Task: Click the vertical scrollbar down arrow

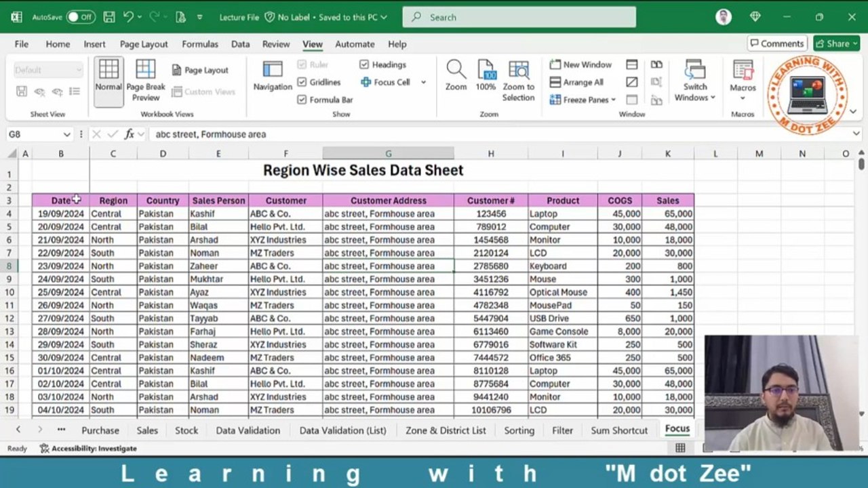Action: tap(861, 413)
